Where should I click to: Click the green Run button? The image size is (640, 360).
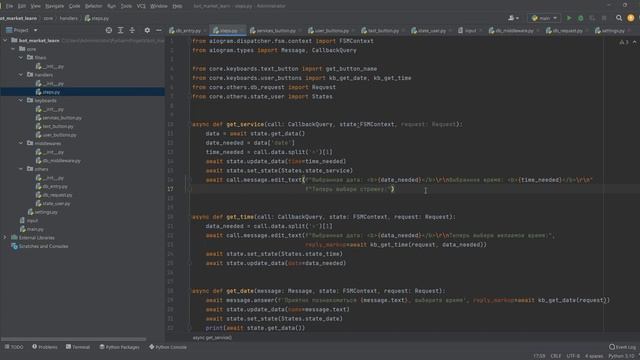(x=569, y=18)
